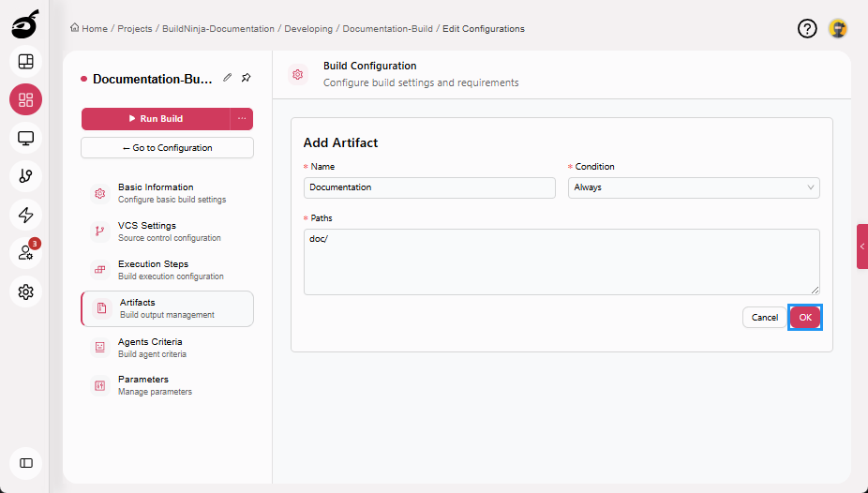
Task: Go to Projects in breadcrumb
Action: [x=135, y=29]
